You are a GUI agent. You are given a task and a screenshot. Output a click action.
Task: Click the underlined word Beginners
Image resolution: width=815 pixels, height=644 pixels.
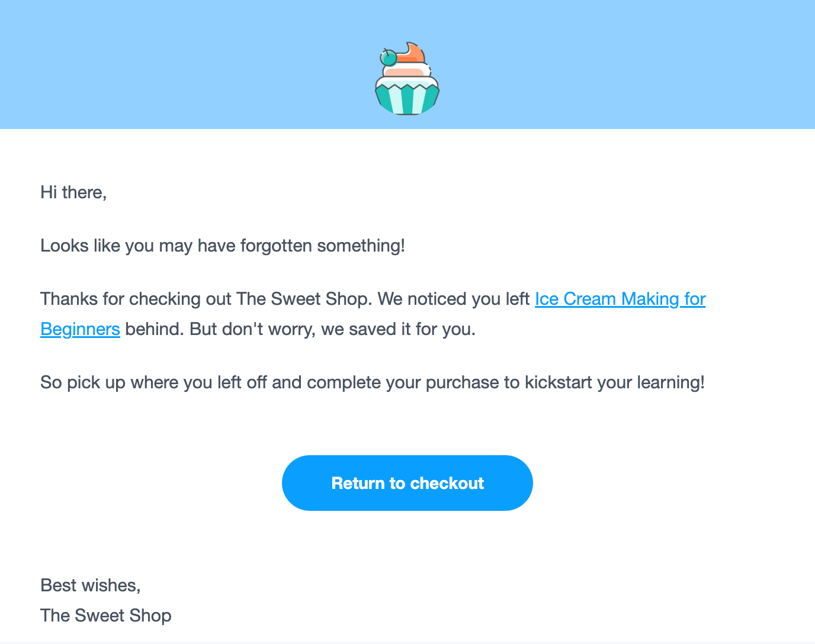81,329
